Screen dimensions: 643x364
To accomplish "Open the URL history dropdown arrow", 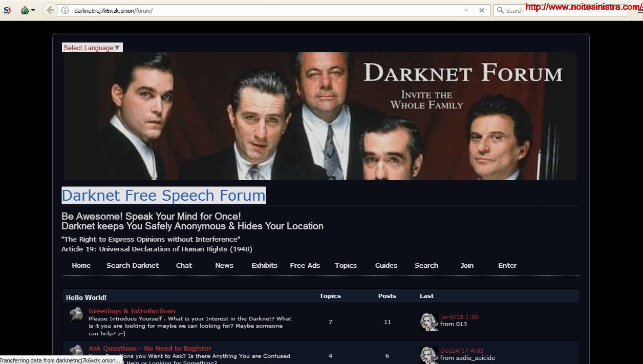I will tap(466, 10).
